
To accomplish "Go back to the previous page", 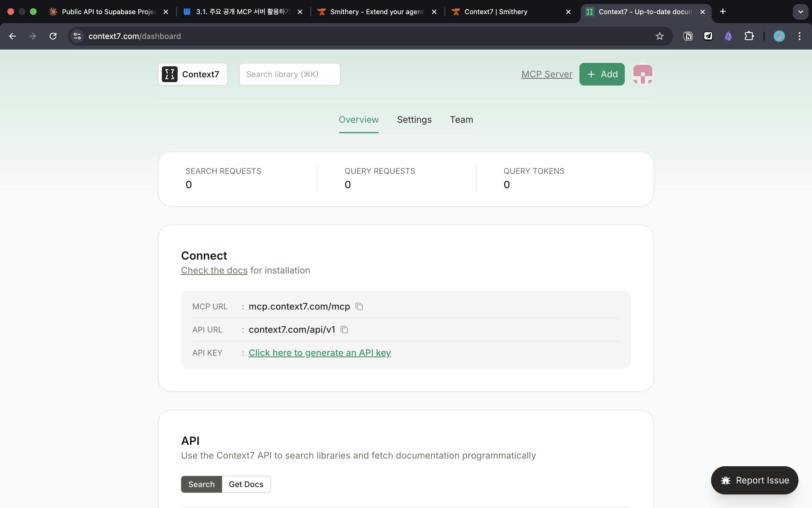I will click(x=12, y=36).
